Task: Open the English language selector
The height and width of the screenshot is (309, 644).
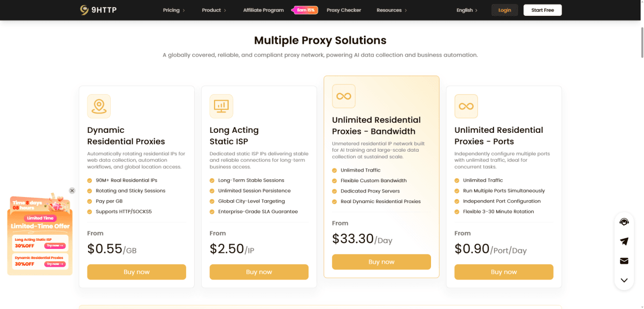Action: (467, 10)
